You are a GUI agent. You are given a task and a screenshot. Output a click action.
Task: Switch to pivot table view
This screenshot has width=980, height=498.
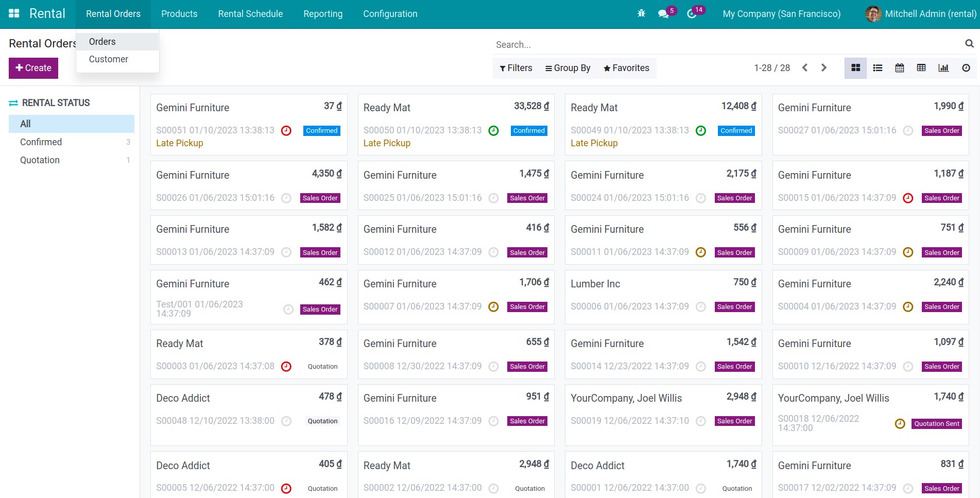[x=921, y=68]
